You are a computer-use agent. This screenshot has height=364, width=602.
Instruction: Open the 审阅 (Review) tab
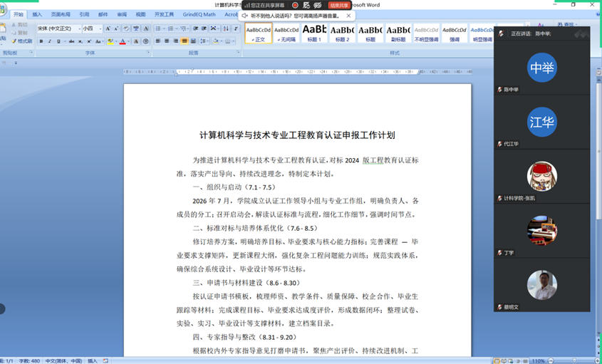tap(122, 14)
